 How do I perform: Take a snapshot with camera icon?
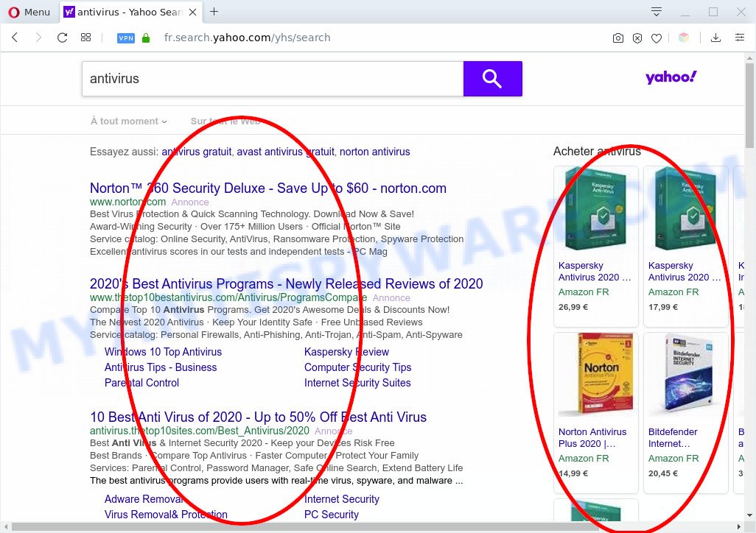618,38
